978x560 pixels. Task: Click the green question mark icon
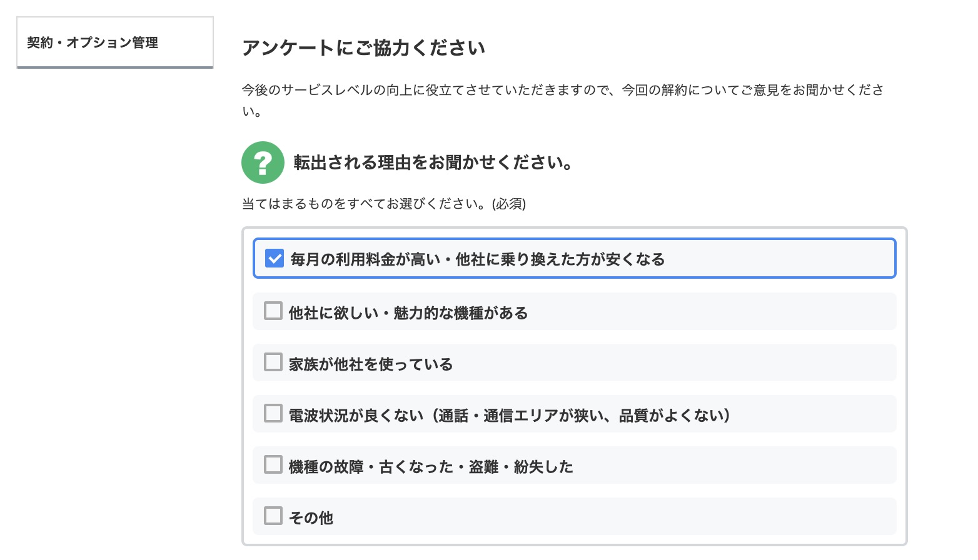coord(263,162)
